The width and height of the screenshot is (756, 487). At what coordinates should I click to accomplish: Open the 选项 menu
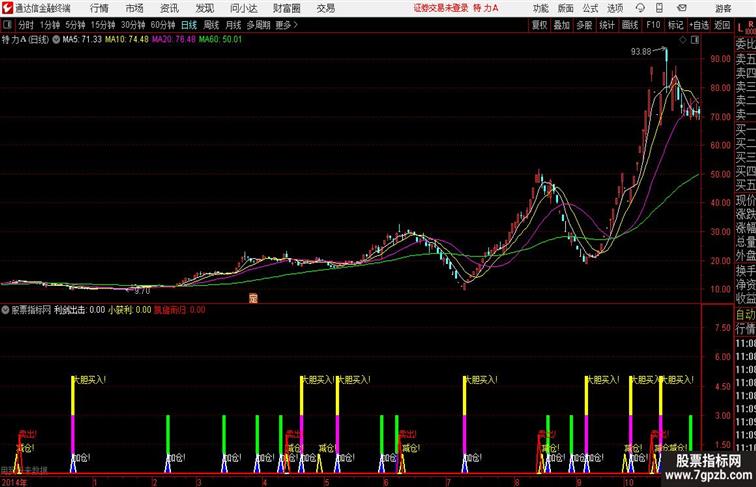point(615,8)
